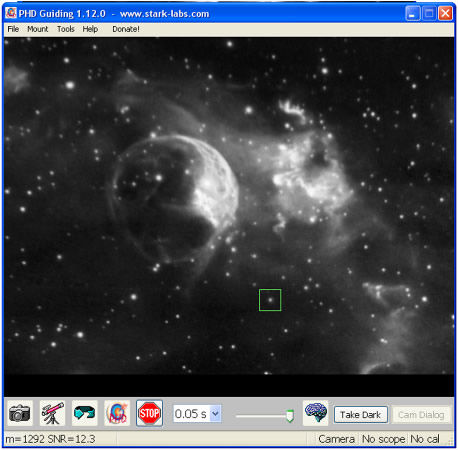Click the telescope connect icon
This screenshot has height=450, width=459.
pos(52,414)
